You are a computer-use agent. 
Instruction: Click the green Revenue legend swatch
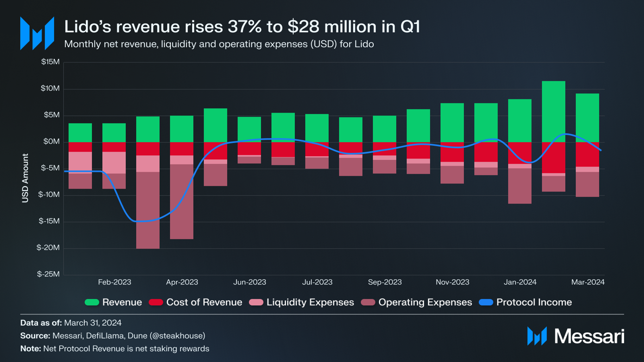(92, 302)
